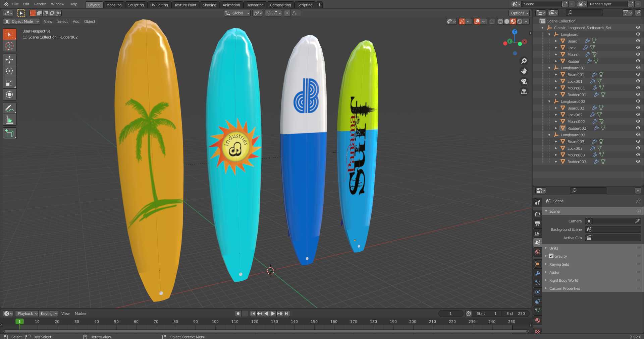The image size is (644, 339).
Task: Open the Output properties tab
Action: click(x=538, y=223)
